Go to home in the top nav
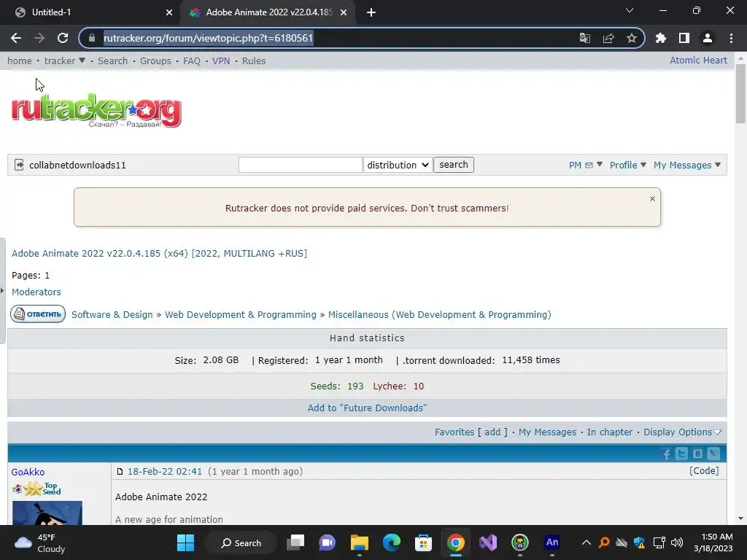The width and height of the screenshot is (747, 560). [x=20, y=61]
